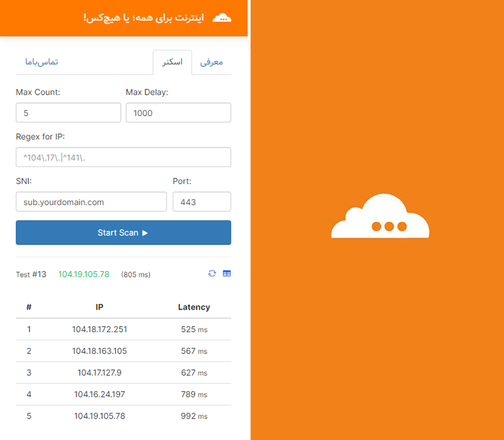Image resolution: width=504 pixels, height=440 pixels.
Task: Select IP 104.18.172.251 in the table
Action: tap(100, 329)
